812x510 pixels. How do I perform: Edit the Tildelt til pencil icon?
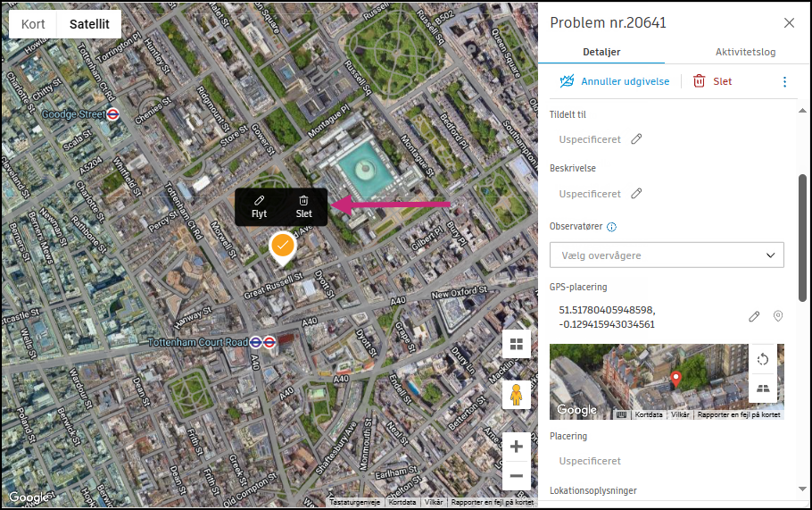[636, 139]
